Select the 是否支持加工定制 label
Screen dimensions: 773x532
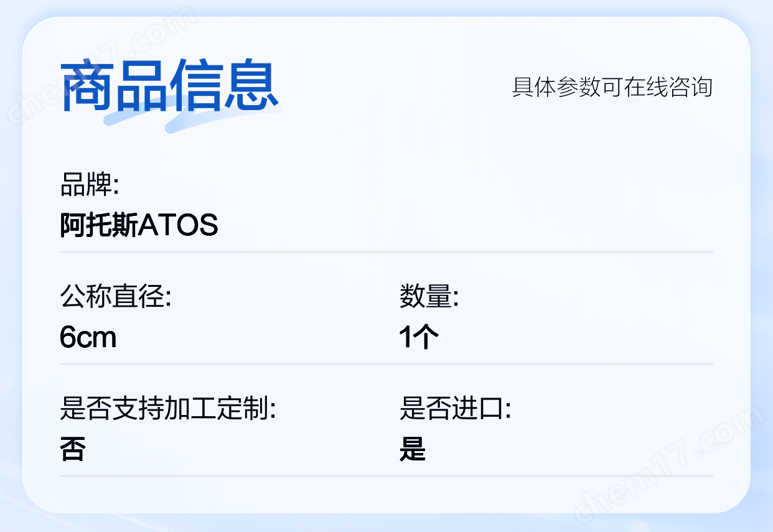167,409
